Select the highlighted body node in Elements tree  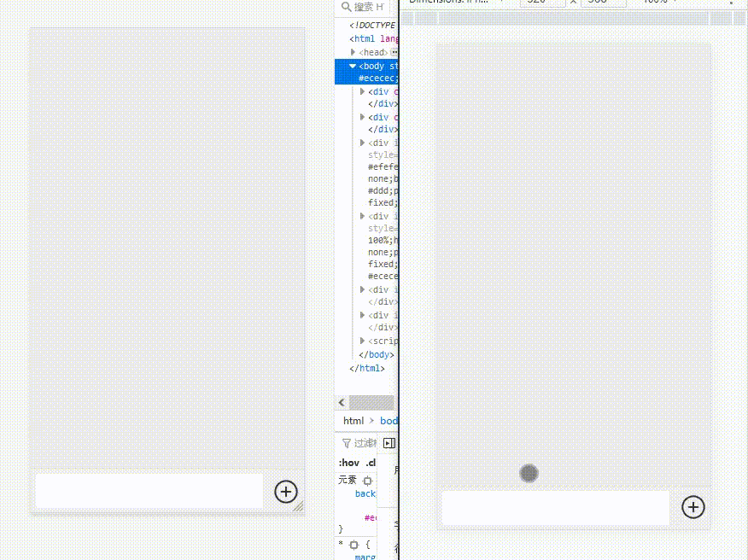click(371, 66)
